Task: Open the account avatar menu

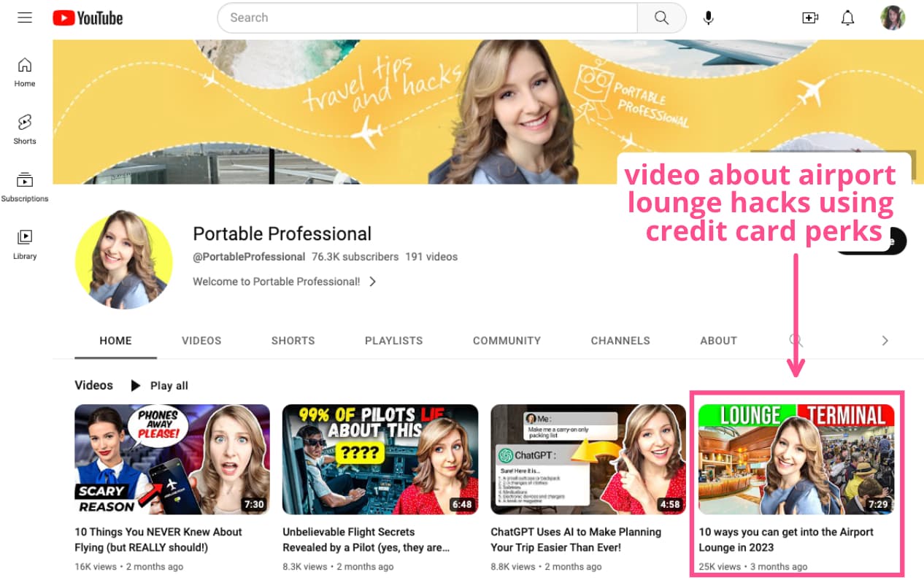Action: 892,18
